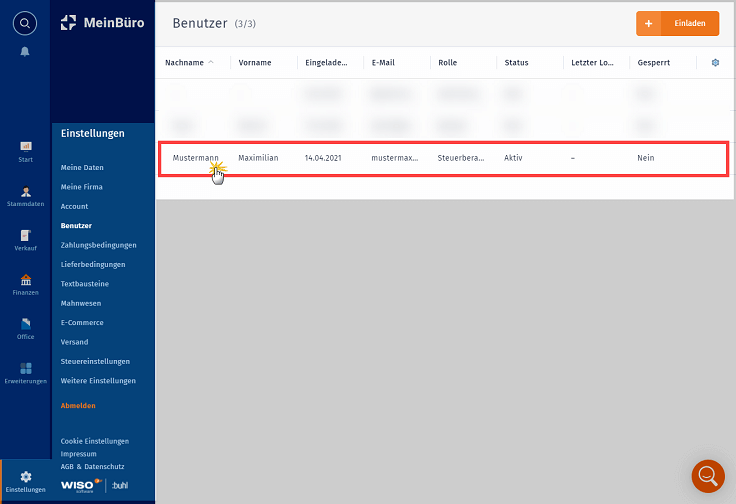This screenshot has height=504, width=736.
Task: Sort by Eingeladen column header
Action: [326, 62]
